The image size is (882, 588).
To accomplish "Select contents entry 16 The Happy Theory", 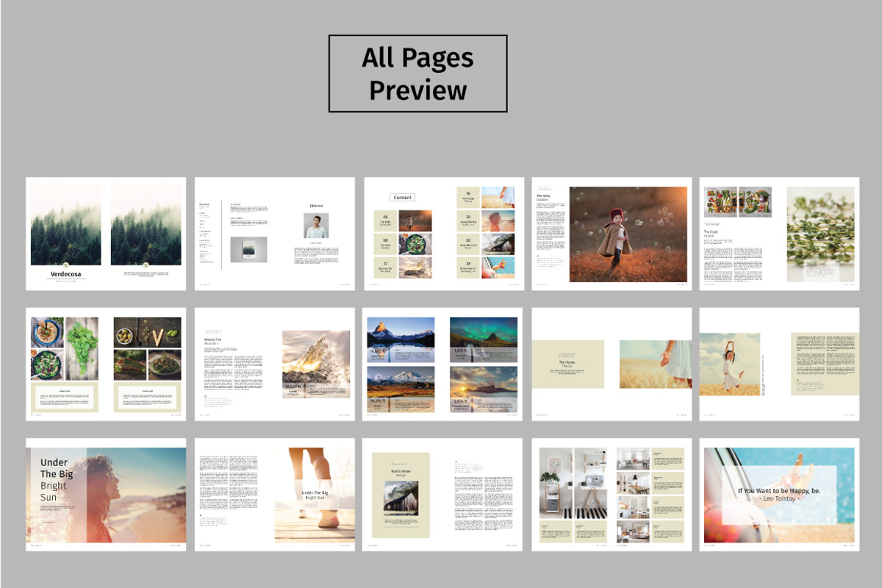I will [x=468, y=198].
